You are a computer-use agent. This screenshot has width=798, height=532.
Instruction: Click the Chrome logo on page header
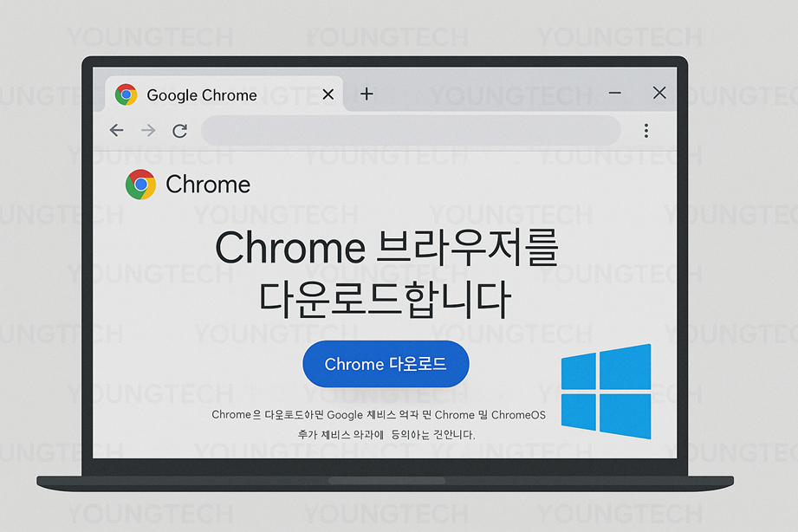point(140,185)
